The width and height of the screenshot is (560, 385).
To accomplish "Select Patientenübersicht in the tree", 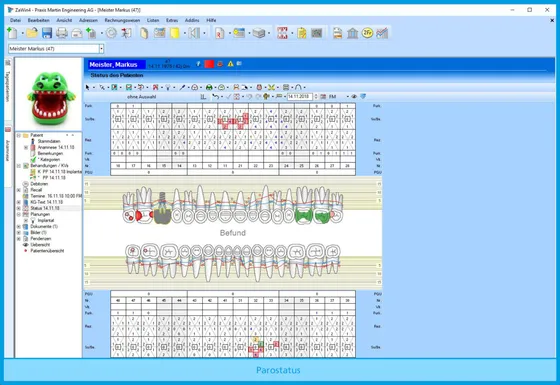I will [47, 251].
